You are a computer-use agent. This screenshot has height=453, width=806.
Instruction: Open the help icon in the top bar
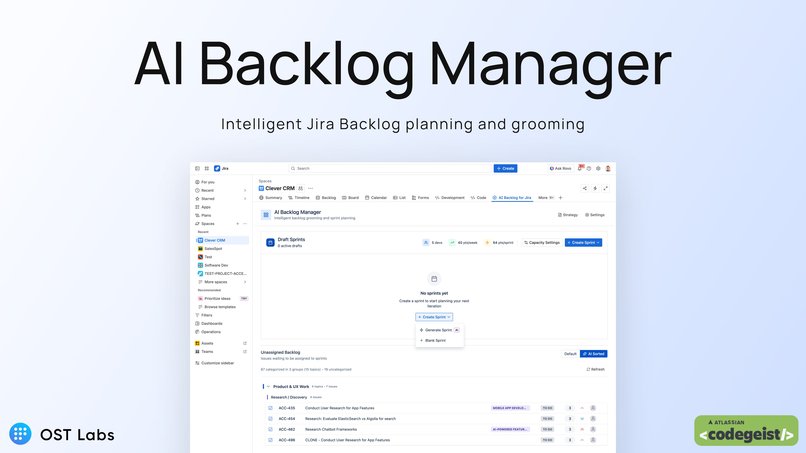(589, 168)
